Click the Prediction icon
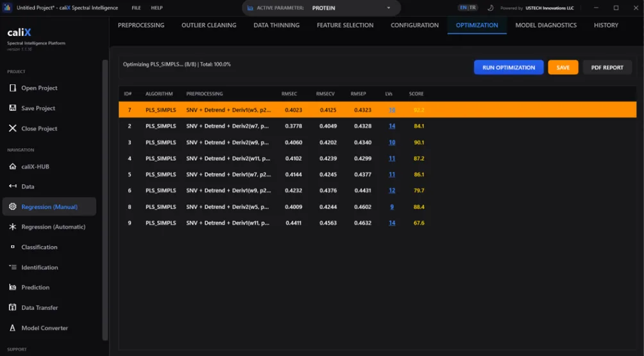This screenshot has height=356, width=644. pyautogui.click(x=13, y=287)
